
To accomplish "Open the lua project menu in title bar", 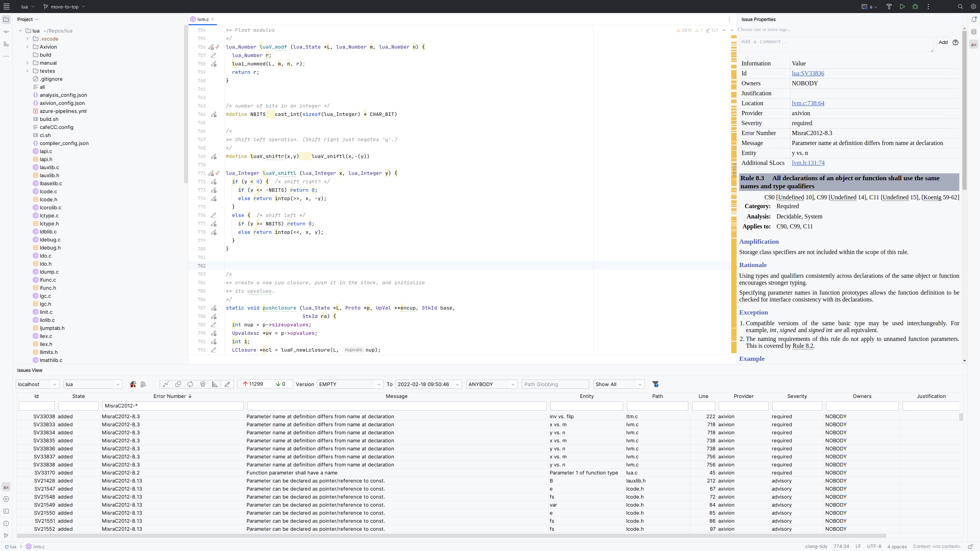I will (x=28, y=7).
